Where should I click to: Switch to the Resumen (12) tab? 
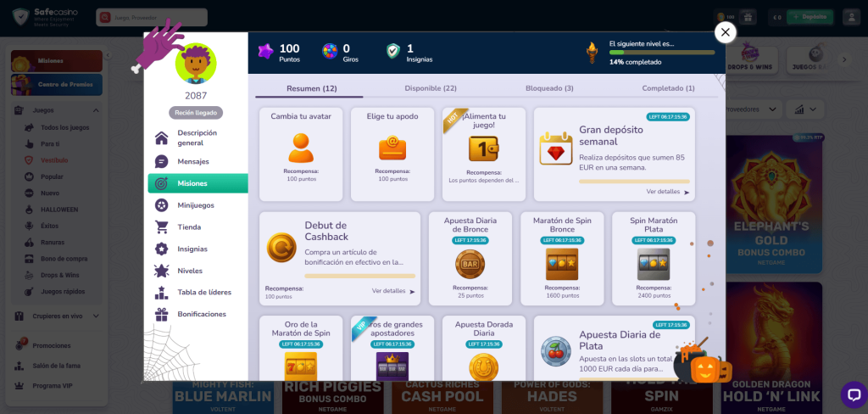pos(312,88)
